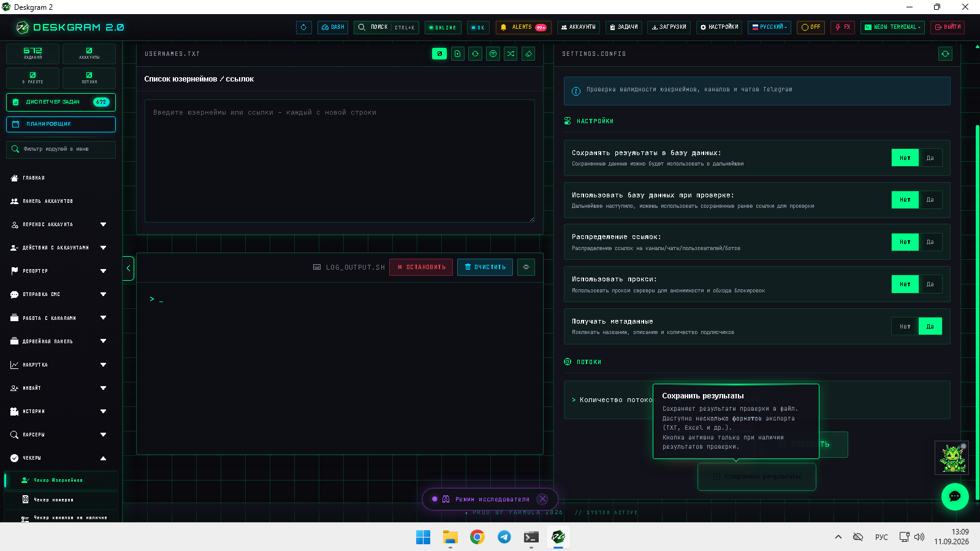This screenshot has height=551, width=980.
Task: Click the green filled icon in USERNAMES.TXT toolbar
Action: (439, 54)
